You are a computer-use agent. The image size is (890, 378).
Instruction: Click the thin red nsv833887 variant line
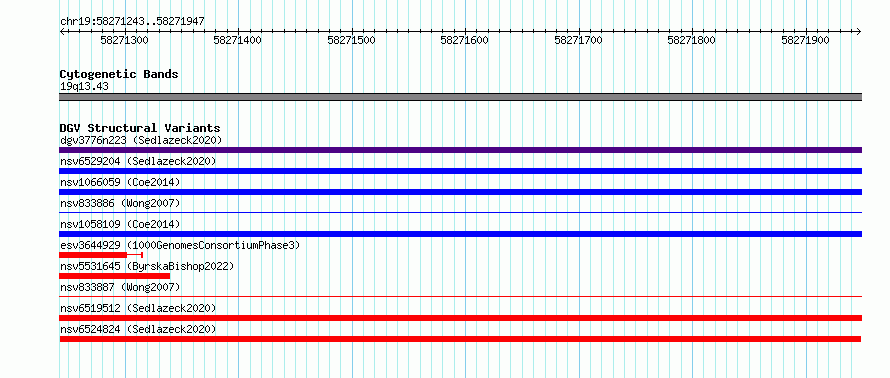(x=460, y=296)
